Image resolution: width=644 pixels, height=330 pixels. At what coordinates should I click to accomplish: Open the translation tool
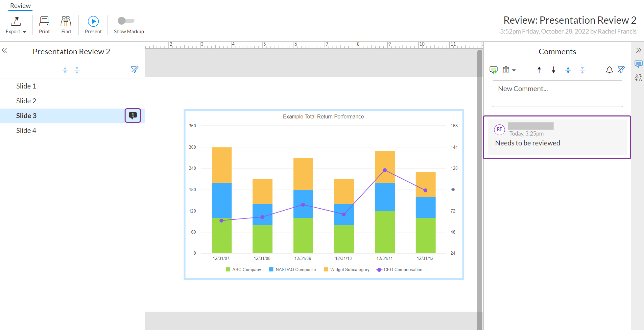tap(638, 78)
